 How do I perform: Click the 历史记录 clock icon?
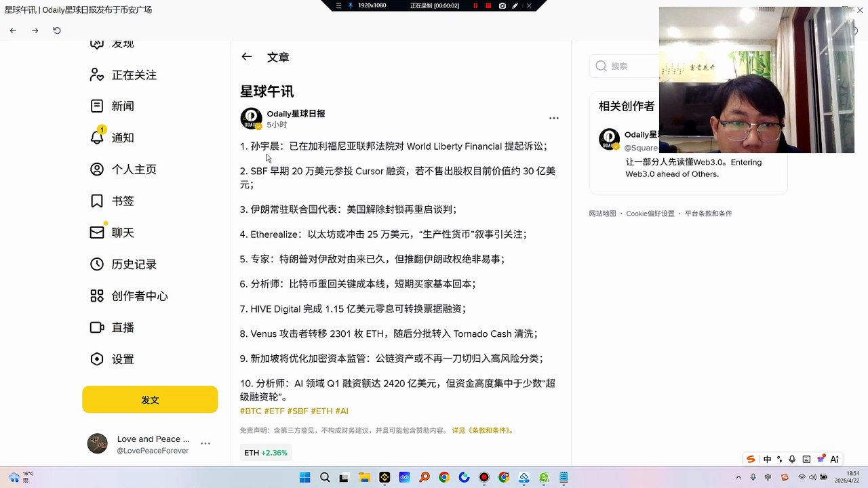pos(97,264)
